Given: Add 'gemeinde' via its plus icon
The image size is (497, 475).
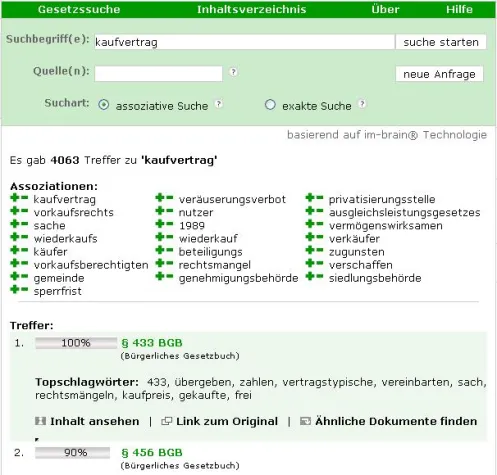Looking at the screenshot, I should tap(14, 276).
